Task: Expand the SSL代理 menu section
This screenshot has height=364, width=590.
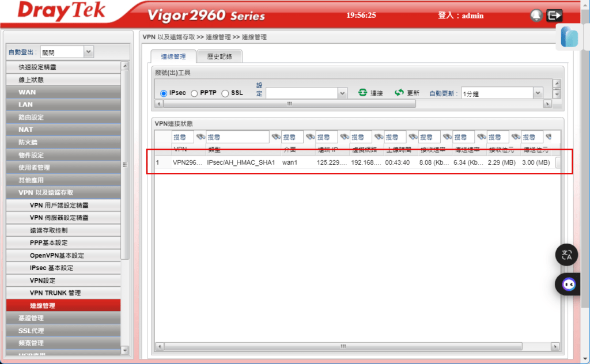Action: point(63,331)
